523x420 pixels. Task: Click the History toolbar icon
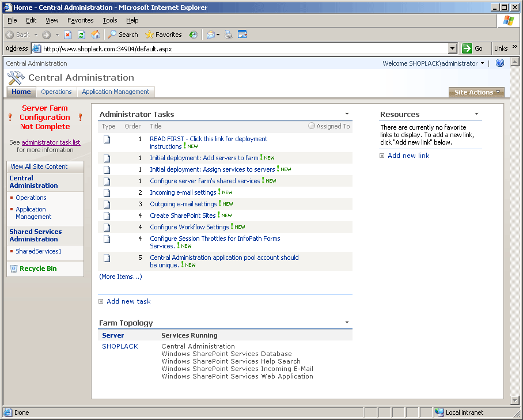point(193,35)
